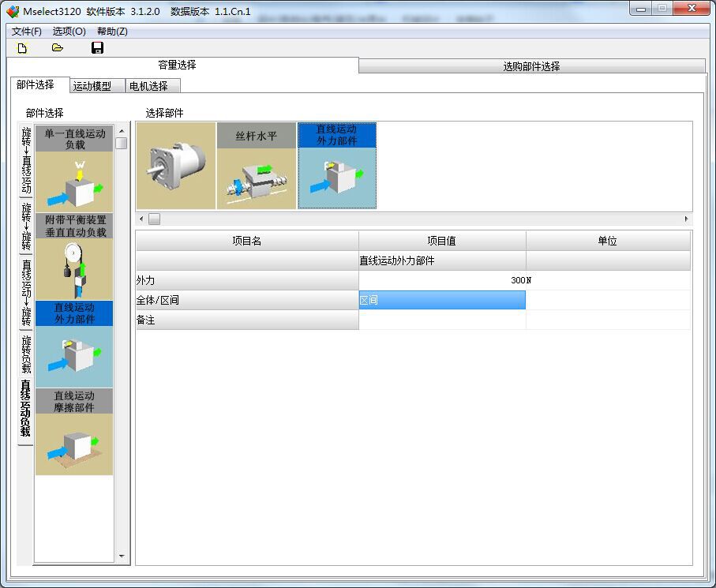
Task: Select the motor component in the selected parts strip
Action: click(176, 166)
